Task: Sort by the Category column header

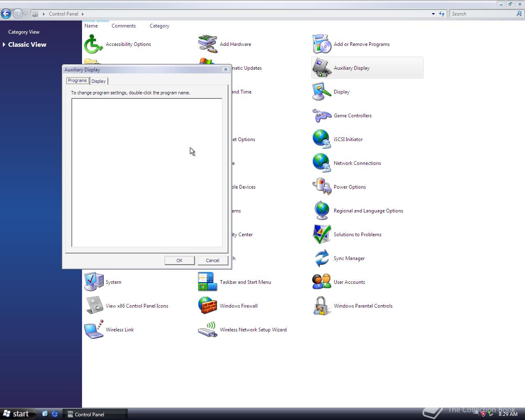Action: coord(160,26)
